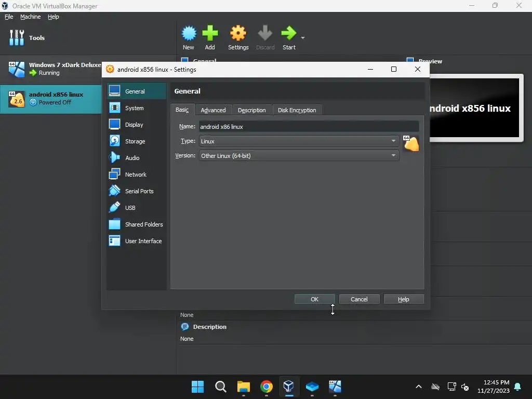Open Shared Folders section in settings
This screenshot has width=532, height=399.
[x=137, y=224]
